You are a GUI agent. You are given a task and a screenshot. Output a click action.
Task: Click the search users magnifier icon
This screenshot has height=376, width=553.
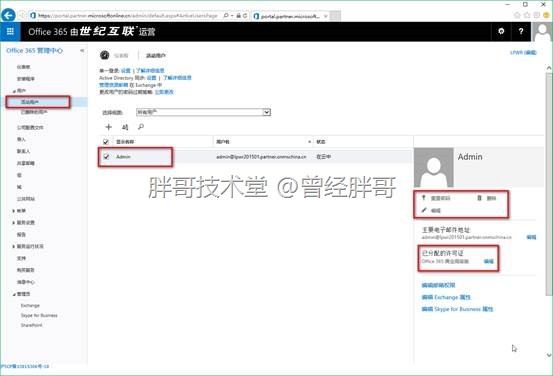point(141,127)
